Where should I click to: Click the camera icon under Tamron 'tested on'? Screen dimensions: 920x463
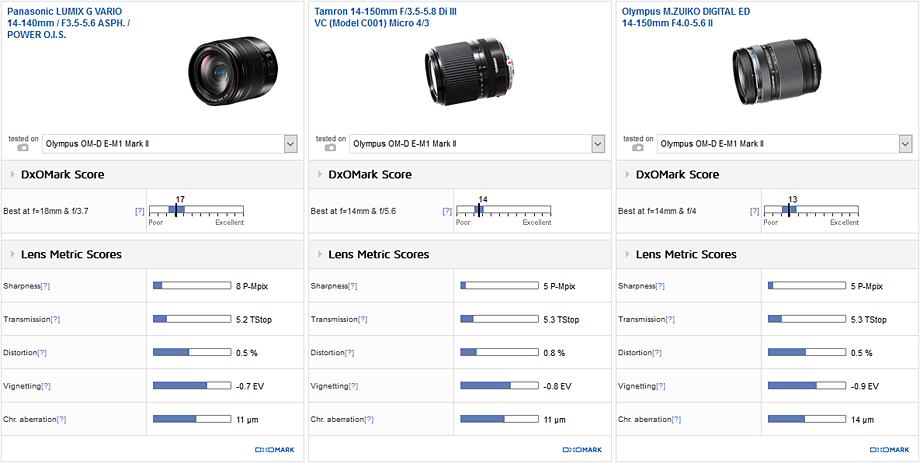click(x=330, y=148)
